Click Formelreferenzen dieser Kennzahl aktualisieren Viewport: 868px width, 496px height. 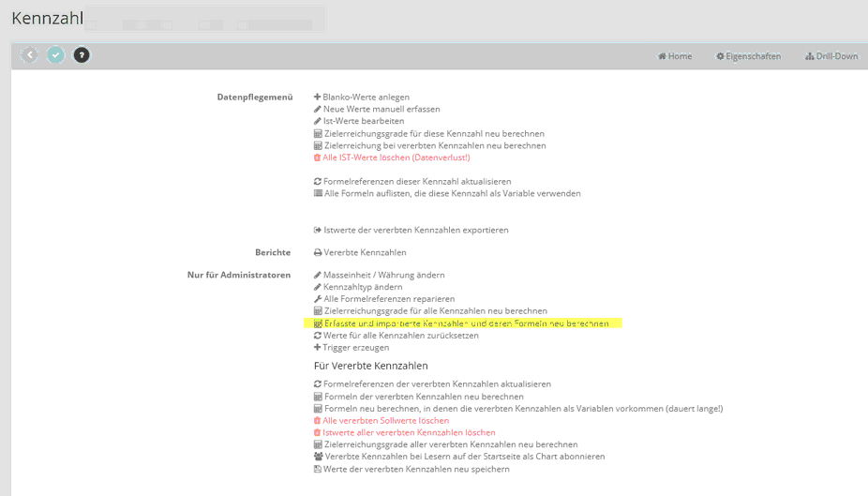pyautogui.click(x=417, y=181)
